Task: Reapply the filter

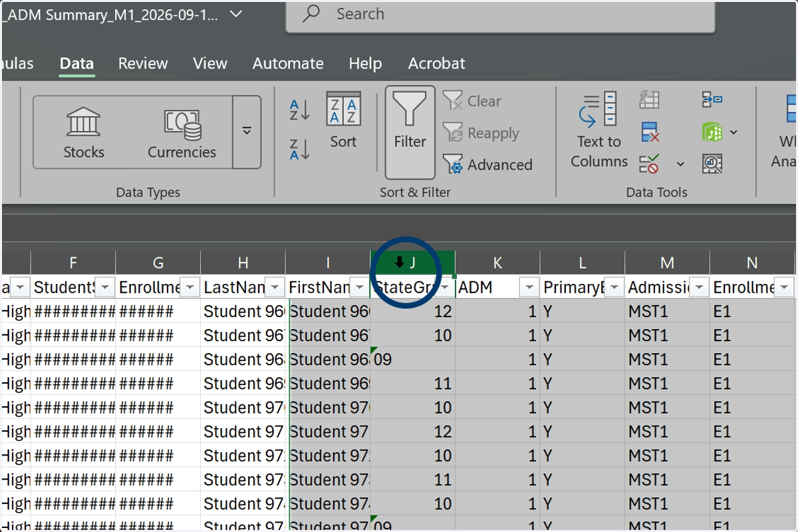Action: coord(481,133)
